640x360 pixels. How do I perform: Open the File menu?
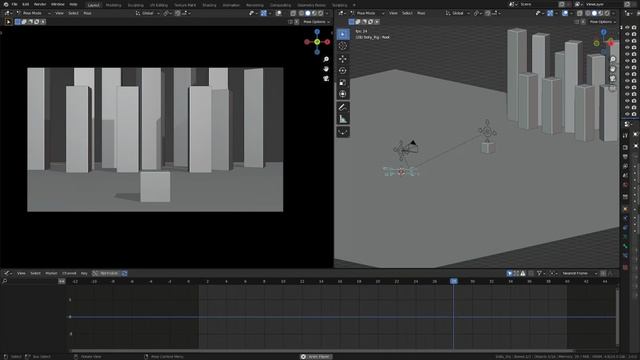pyautogui.click(x=15, y=4)
